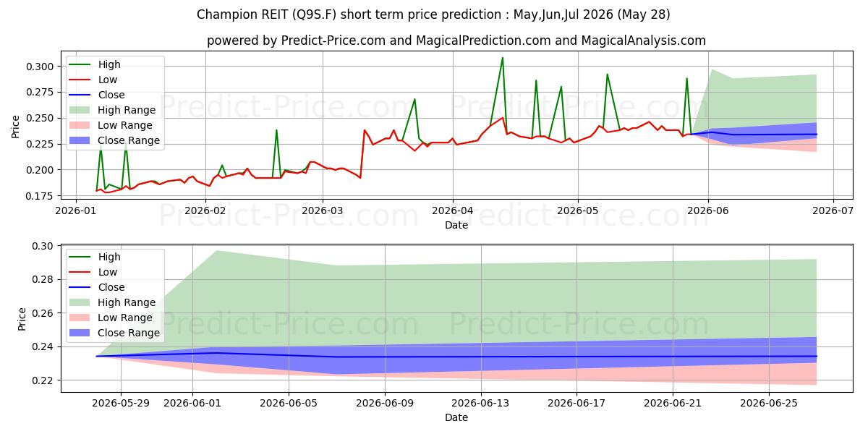The height and width of the screenshot is (434, 868).
Task: Click the bottom chart's Date axis label
Action: click(456, 417)
